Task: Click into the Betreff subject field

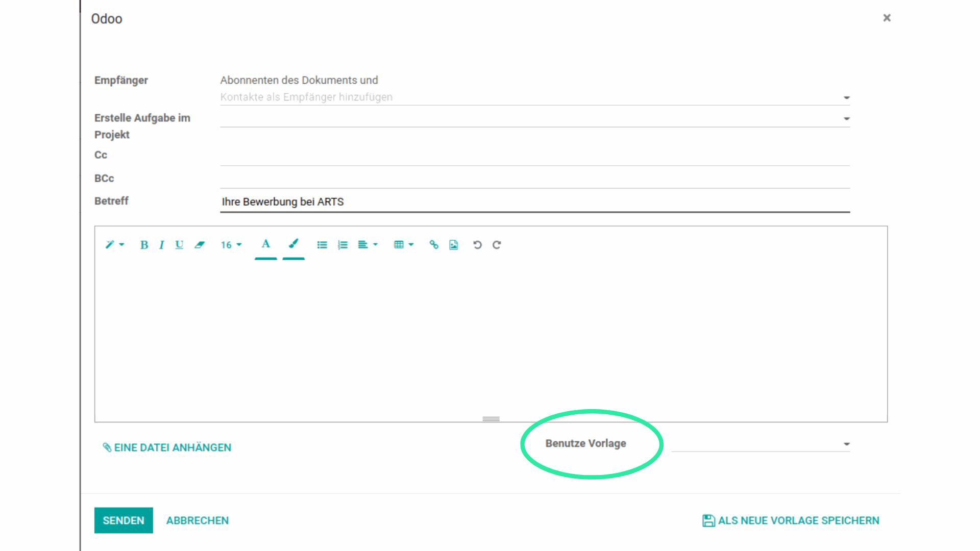Action: click(x=534, y=202)
